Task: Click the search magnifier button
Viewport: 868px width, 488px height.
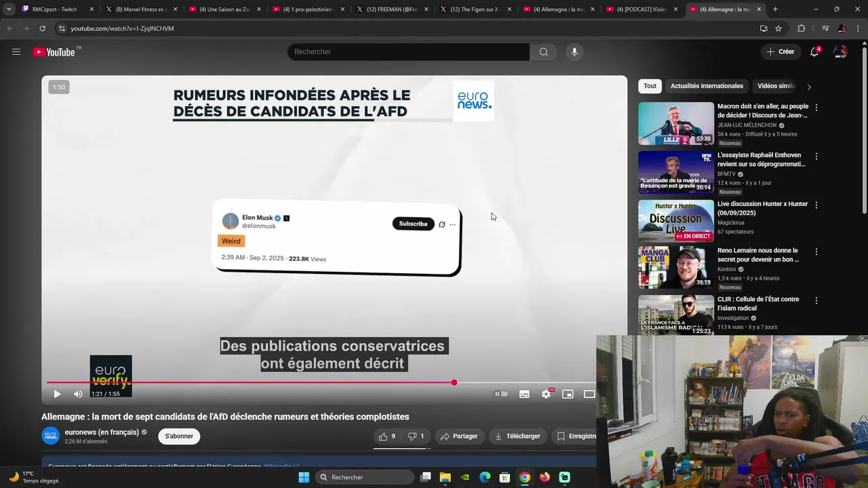Action: pos(543,52)
